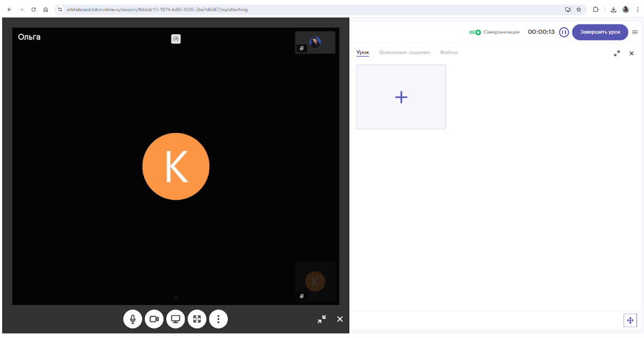Bookmark this page with the star icon
This screenshot has height=338, width=644.
coord(579,9)
